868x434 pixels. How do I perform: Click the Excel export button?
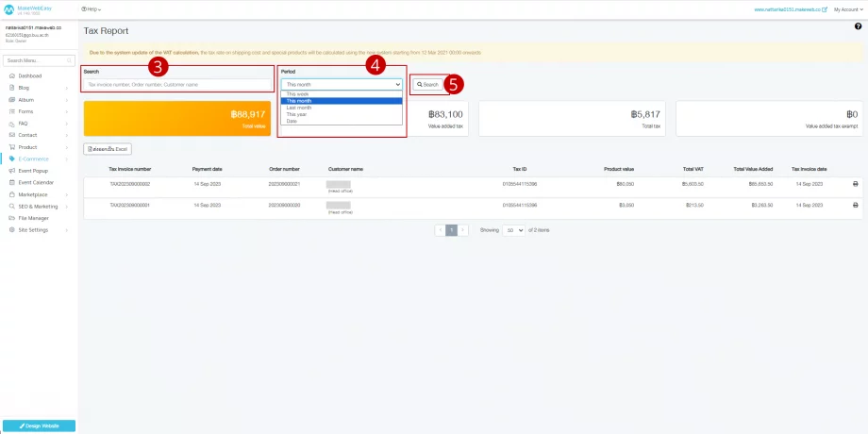(108, 149)
